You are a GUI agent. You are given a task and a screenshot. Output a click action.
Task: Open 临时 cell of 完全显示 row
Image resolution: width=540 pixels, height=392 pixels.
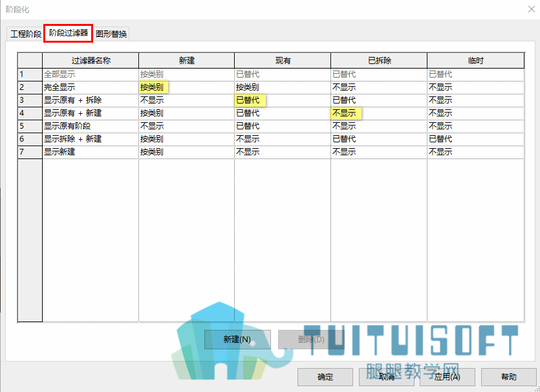click(x=475, y=87)
